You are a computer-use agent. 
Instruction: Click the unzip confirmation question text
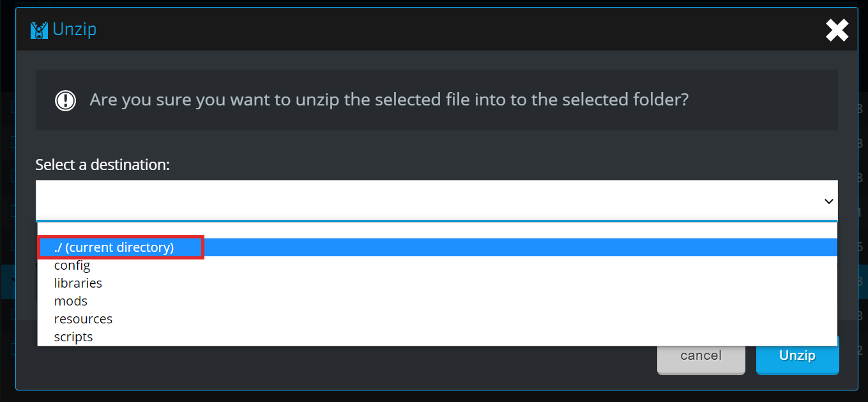(x=389, y=100)
